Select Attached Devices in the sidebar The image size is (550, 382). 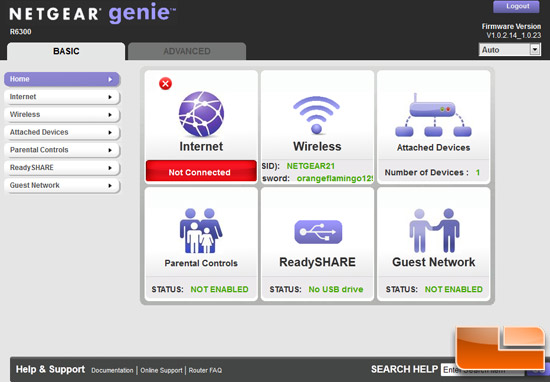tap(62, 132)
